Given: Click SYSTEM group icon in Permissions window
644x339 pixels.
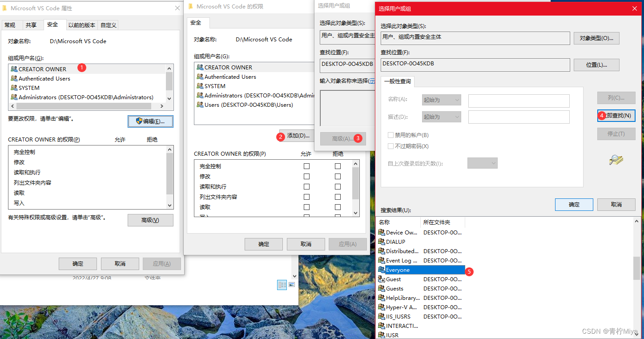Looking at the screenshot, I should 200,86.
